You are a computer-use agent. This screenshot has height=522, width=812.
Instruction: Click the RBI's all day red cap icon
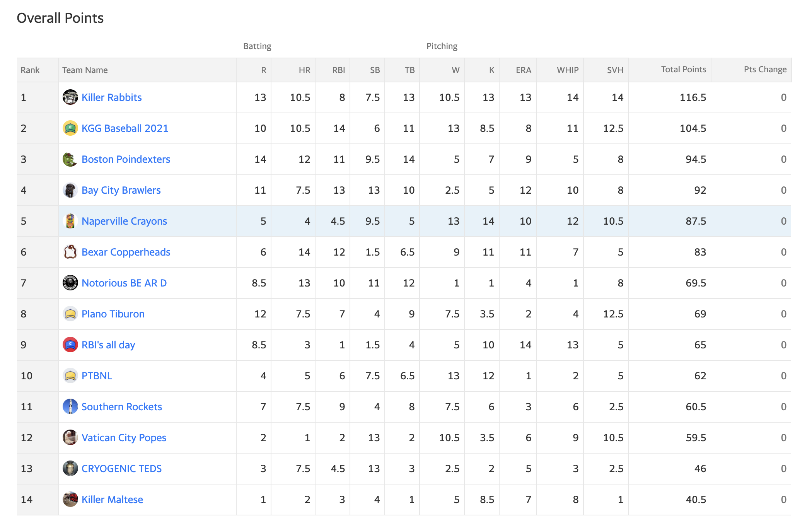point(70,345)
